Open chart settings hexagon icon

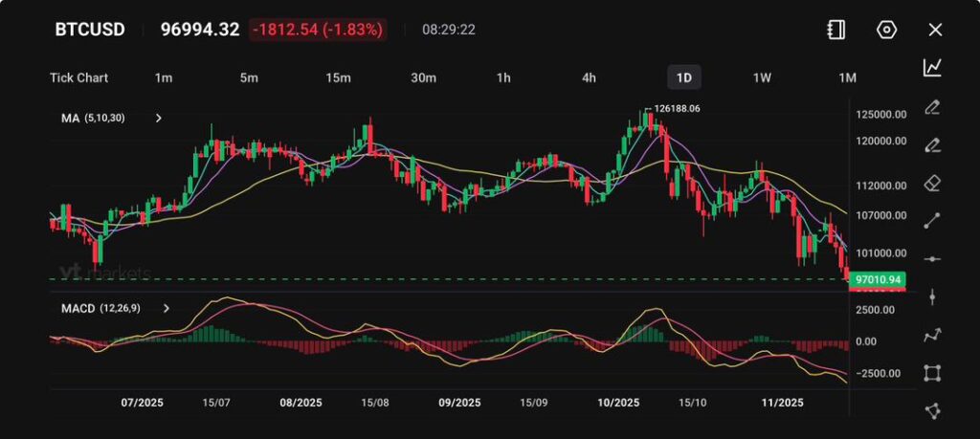click(x=886, y=30)
